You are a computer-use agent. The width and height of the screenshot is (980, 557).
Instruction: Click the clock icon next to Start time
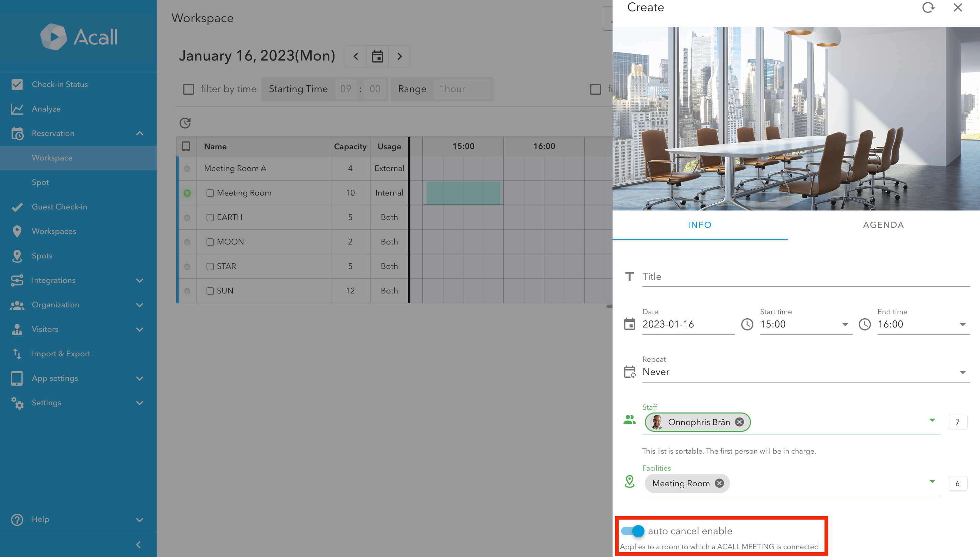tap(747, 324)
